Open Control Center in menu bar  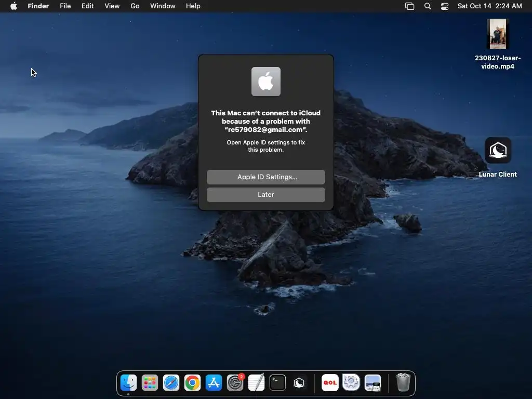(445, 6)
